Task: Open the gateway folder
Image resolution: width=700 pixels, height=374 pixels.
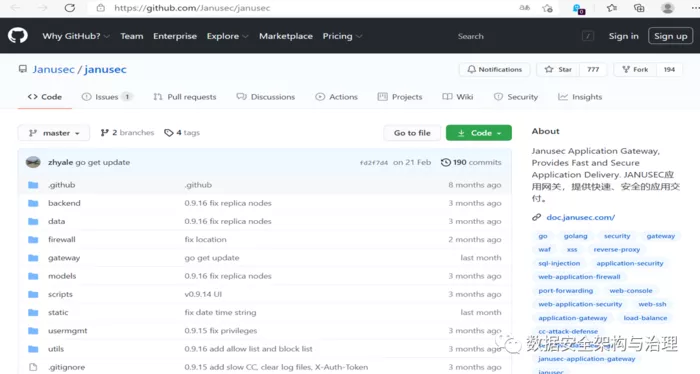Action: [64, 258]
